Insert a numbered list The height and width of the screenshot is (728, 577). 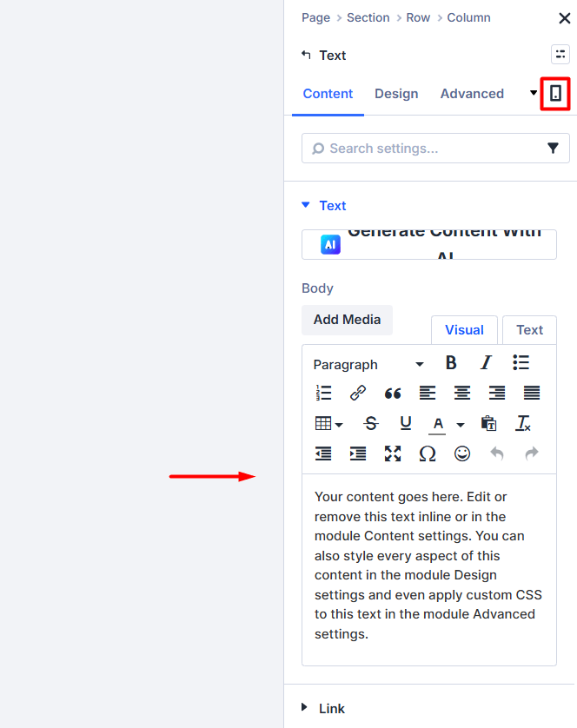pos(323,393)
